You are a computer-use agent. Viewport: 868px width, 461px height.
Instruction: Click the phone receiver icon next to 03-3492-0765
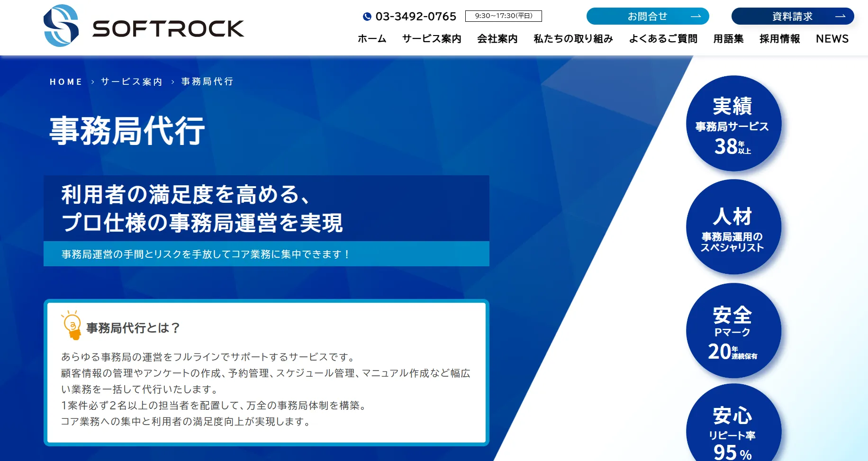(366, 17)
